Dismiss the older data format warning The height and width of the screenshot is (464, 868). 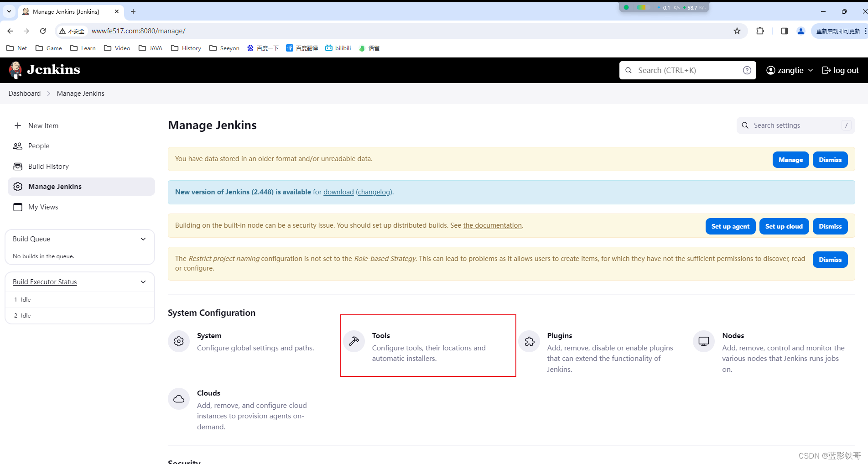[x=830, y=160]
